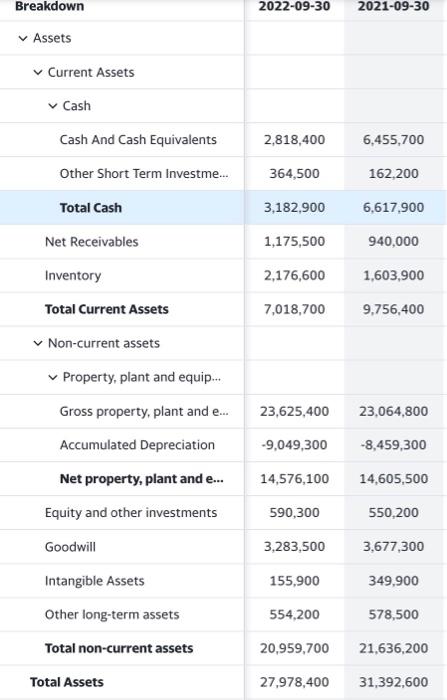Select other long-term assets value 578,500
This screenshot has width=447, height=700.
click(393, 615)
